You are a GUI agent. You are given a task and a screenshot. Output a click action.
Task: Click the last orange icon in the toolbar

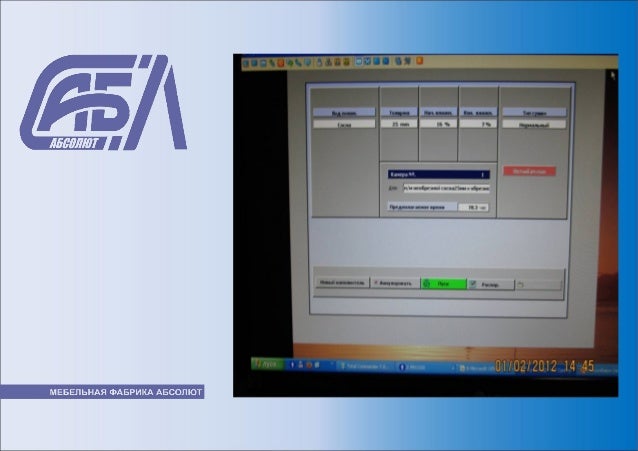tap(419, 61)
